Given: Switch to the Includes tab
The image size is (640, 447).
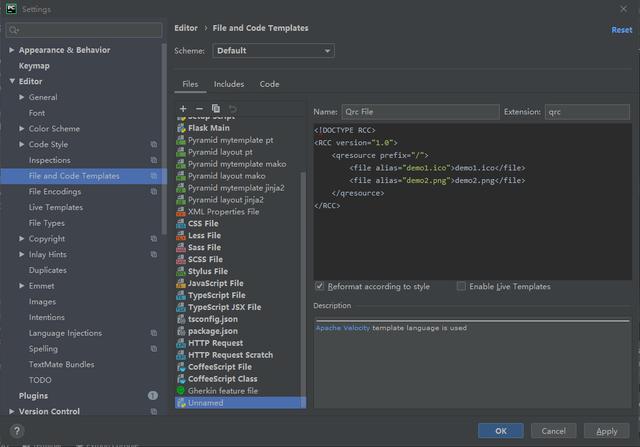Looking at the screenshot, I should 229,84.
